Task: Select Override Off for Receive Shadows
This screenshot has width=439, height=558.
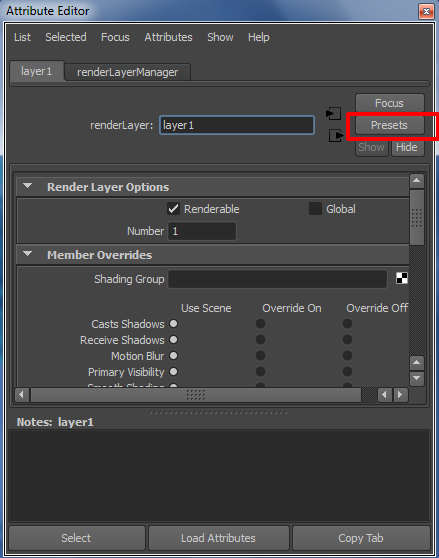Action: (348, 340)
